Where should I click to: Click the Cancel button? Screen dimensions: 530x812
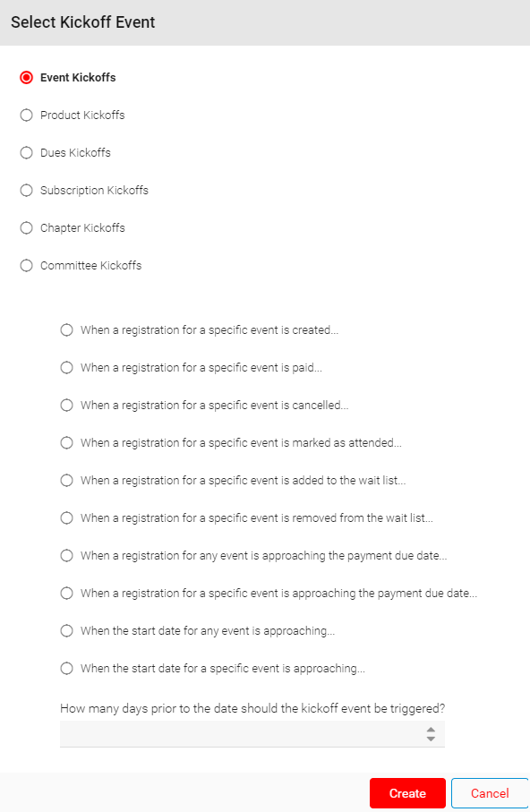(x=490, y=793)
